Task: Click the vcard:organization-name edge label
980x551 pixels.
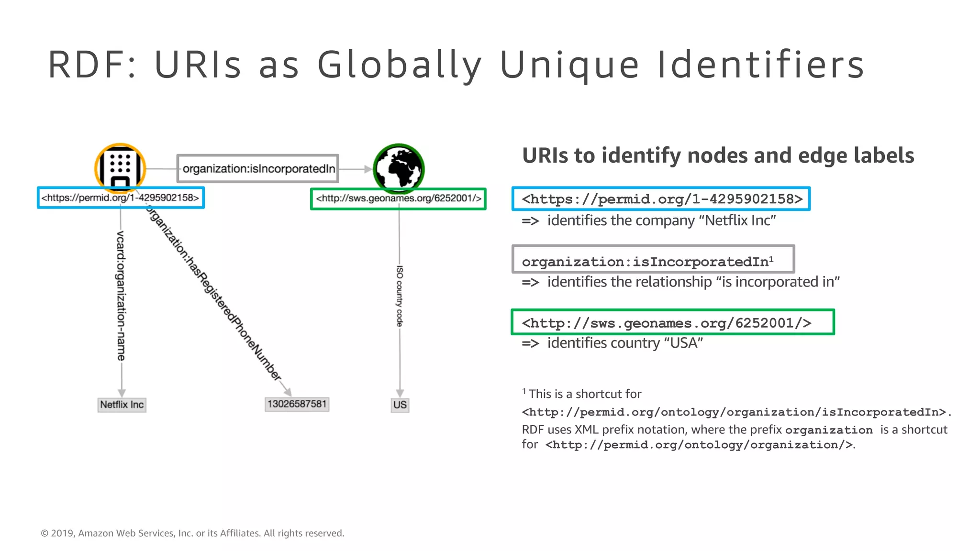Action: [x=122, y=296]
